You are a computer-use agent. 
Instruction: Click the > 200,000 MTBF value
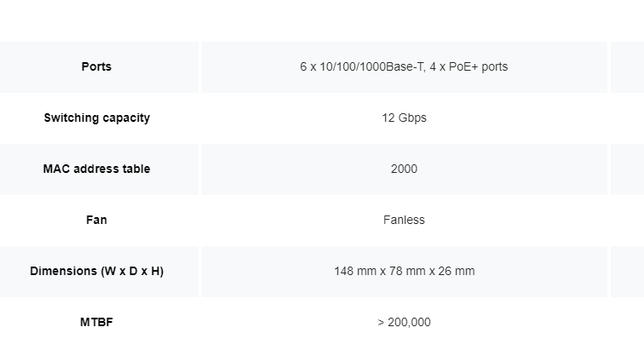point(404,322)
